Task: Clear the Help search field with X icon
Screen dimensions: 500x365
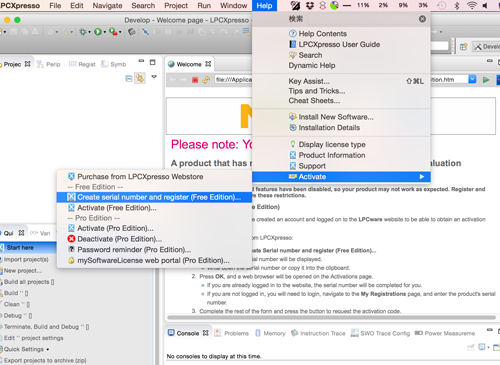Action: coord(422,19)
